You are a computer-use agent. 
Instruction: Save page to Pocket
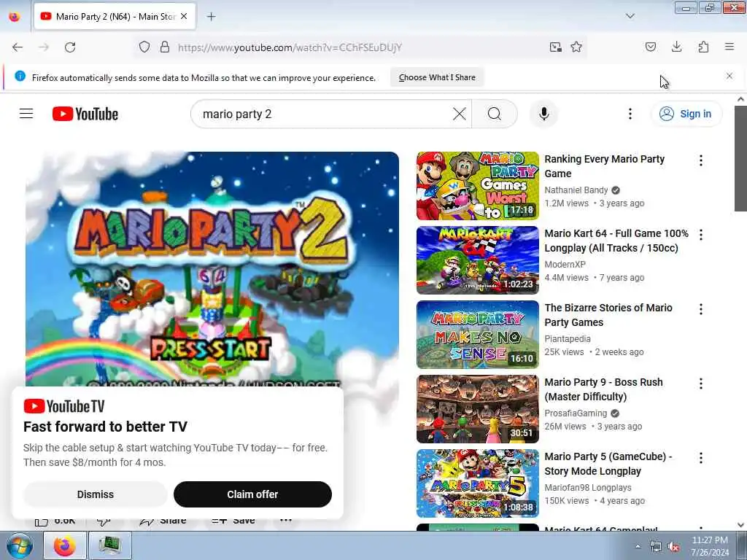click(651, 47)
